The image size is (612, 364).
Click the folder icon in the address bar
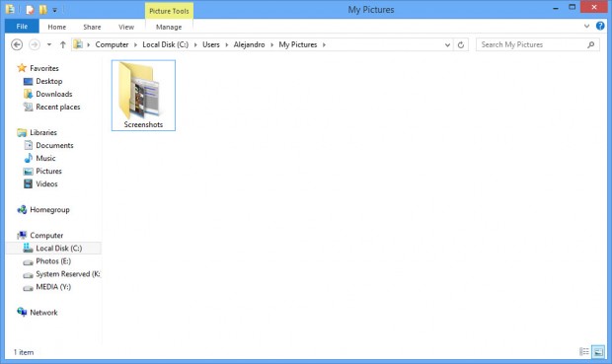[78, 44]
